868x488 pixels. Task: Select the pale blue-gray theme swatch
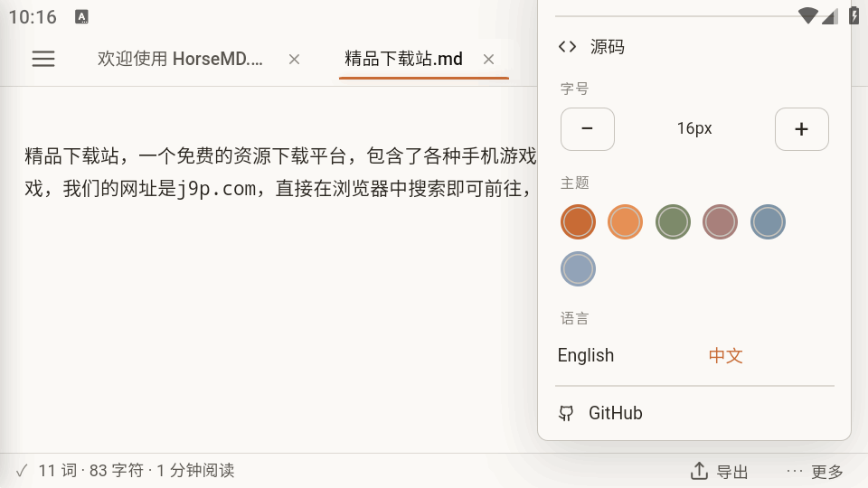578,269
